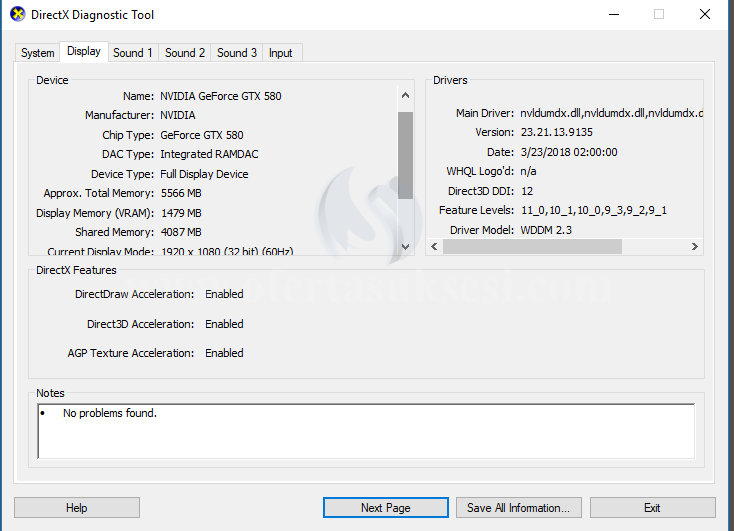Viewport: 734px width, 531px height.
Task: Open the Sound 1 tab
Action: pos(133,53)
